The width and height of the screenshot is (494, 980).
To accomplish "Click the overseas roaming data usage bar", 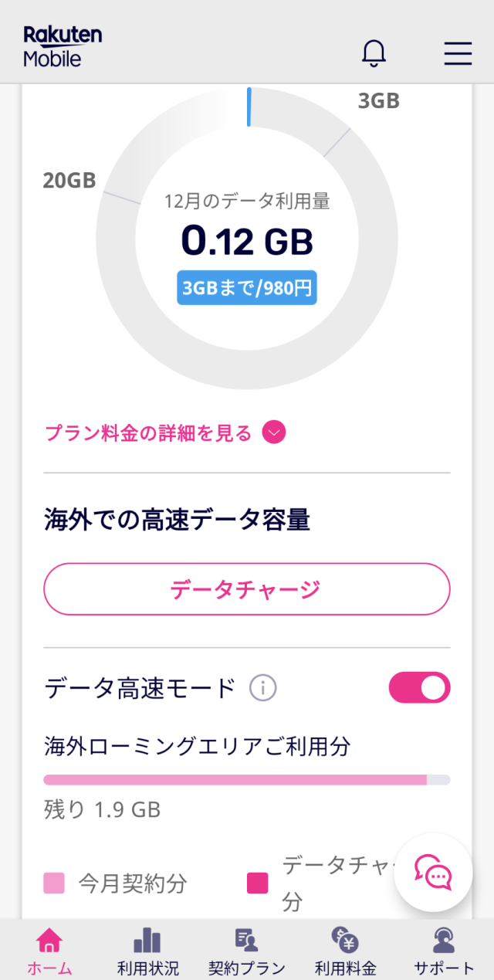I will [246, 779].
